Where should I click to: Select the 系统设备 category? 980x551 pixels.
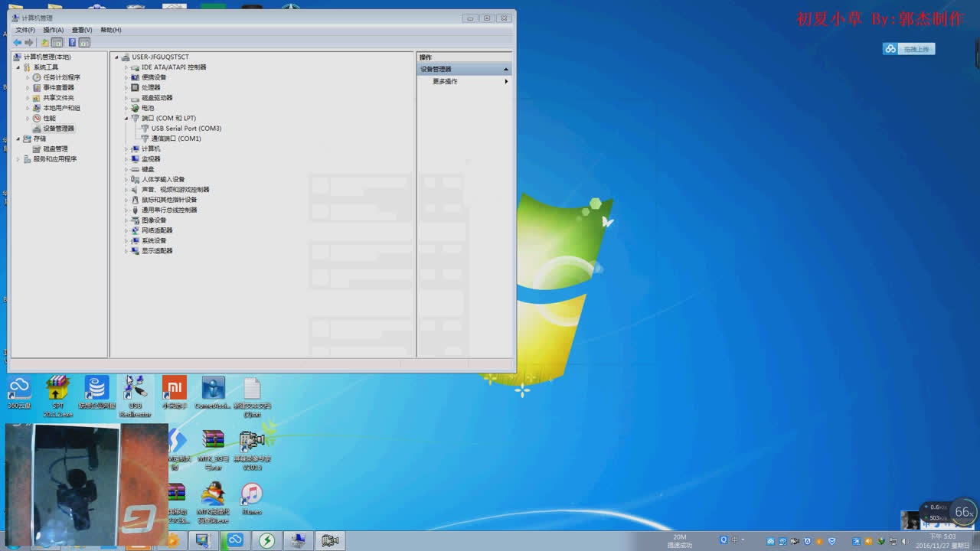(154, 240)
